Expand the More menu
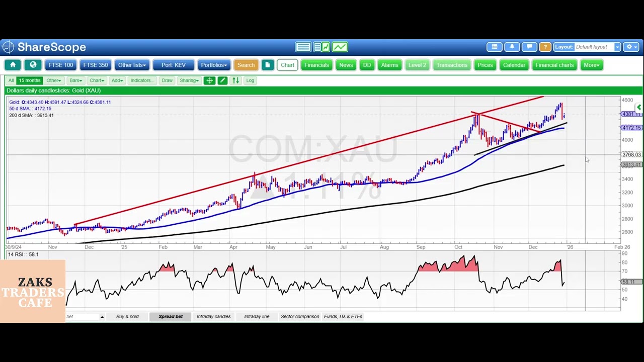644x362 pixels. pyautogui.click(x=591, y=65)
